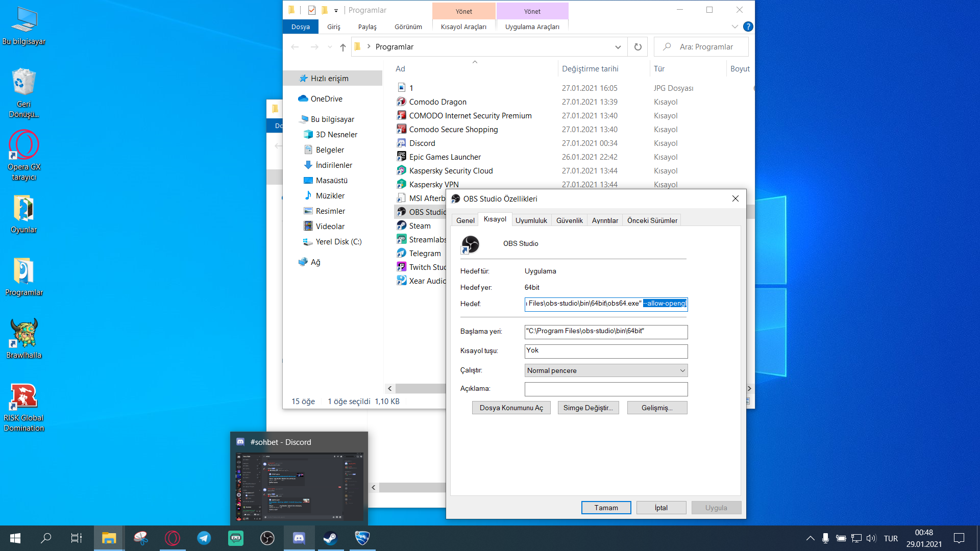Open the Görünüm ribbon tab
The height and width of the screenshot is (551, 980).
[408, 27]
